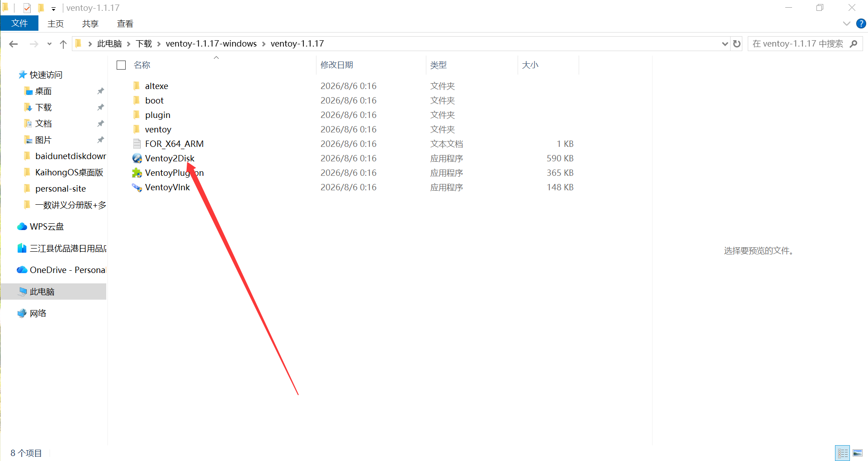
Task: Unpin 图片 using its pin icon
Action: point(100,140)
